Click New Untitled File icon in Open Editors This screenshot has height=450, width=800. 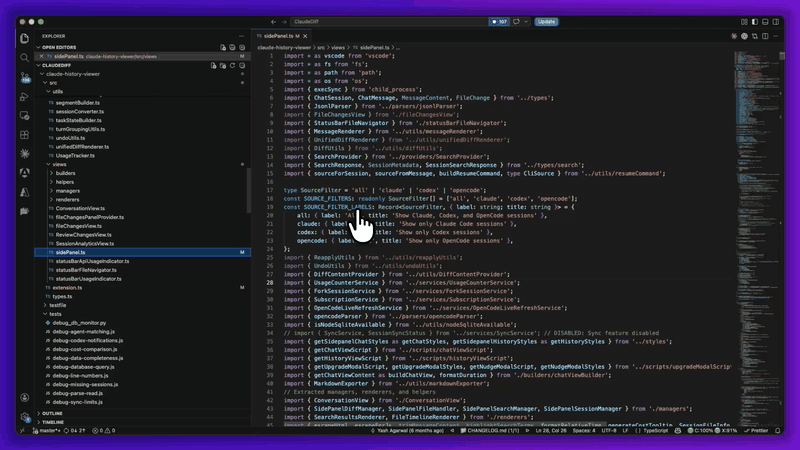point(223,47)
